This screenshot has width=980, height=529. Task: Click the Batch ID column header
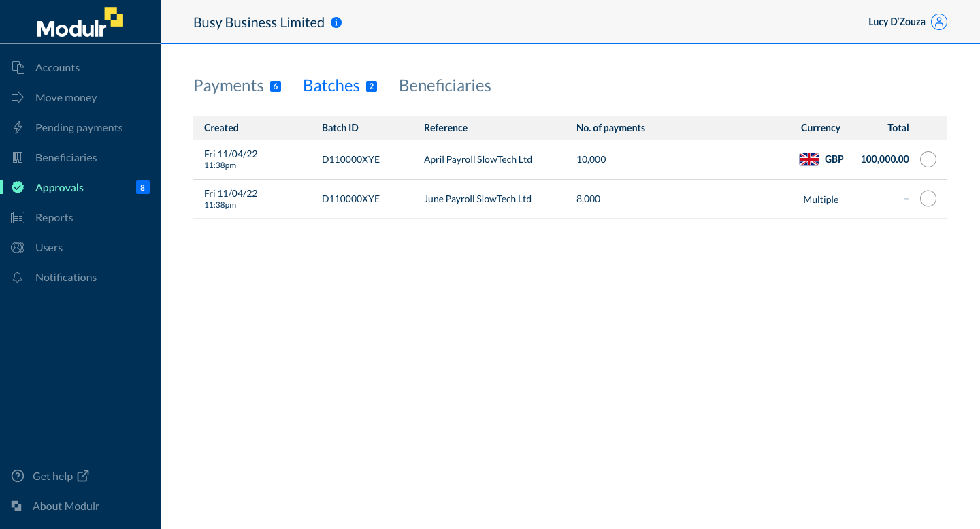pyautogui.click(x=340, y=128)
